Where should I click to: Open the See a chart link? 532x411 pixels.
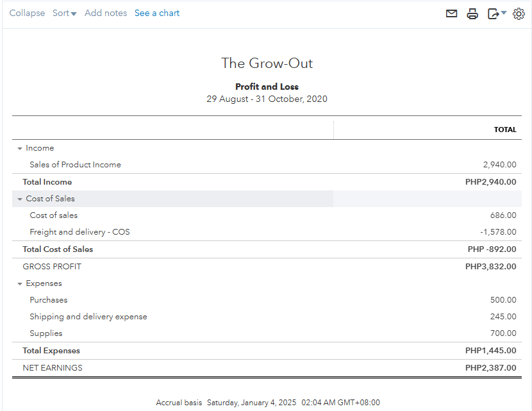[157, 13]
